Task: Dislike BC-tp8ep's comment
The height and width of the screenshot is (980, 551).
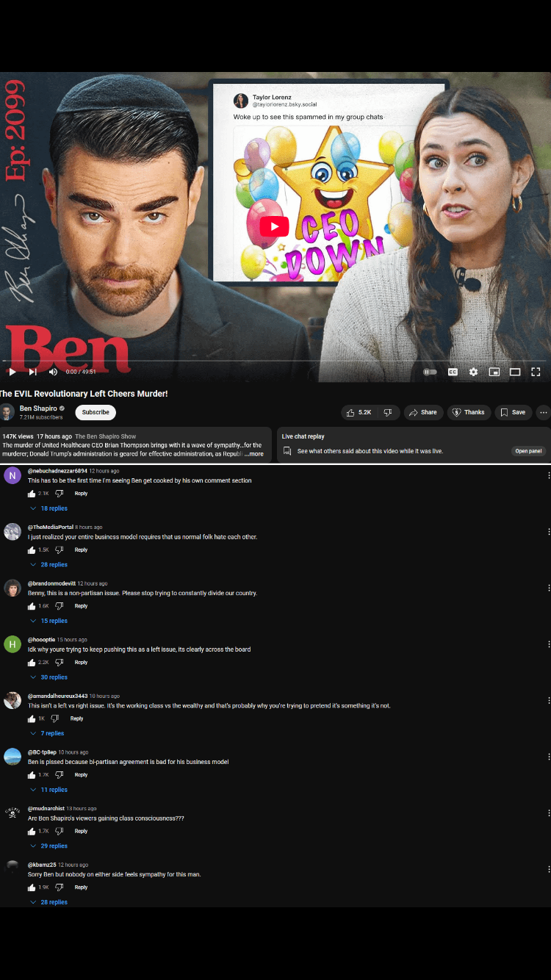Action: (60, 775)
